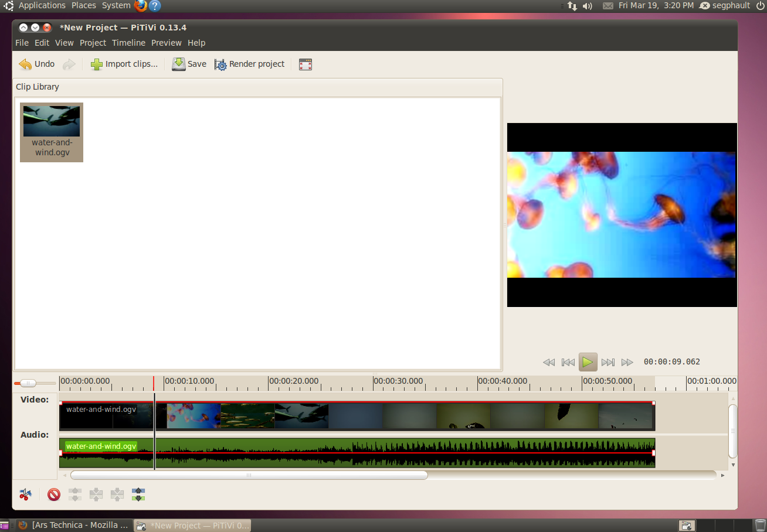Click the vertical timeline scrollbar thumb

[x=732, y=431]
